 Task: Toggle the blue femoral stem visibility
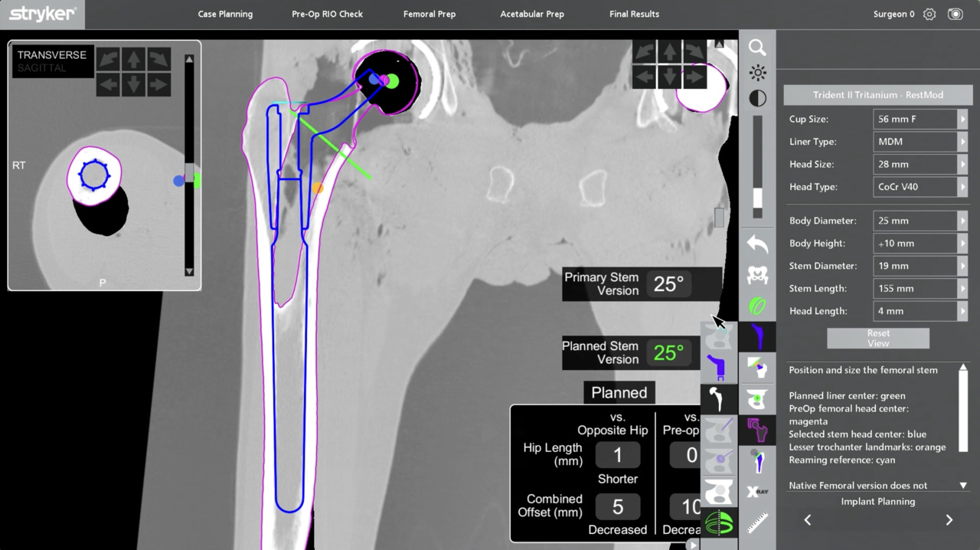coord(757,337)
